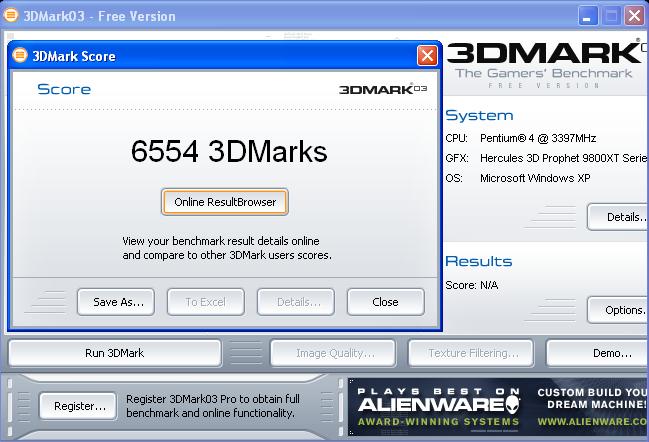Start benchmark with Run 3DMark
Viewport: 649px width, 442px height.
point(115,353)
